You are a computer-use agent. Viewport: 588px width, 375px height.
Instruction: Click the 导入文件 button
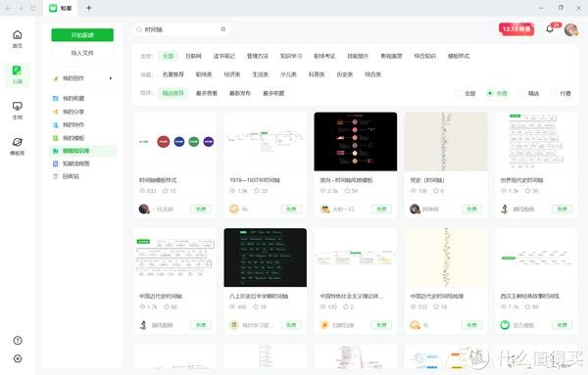click(x=82, y=53)
